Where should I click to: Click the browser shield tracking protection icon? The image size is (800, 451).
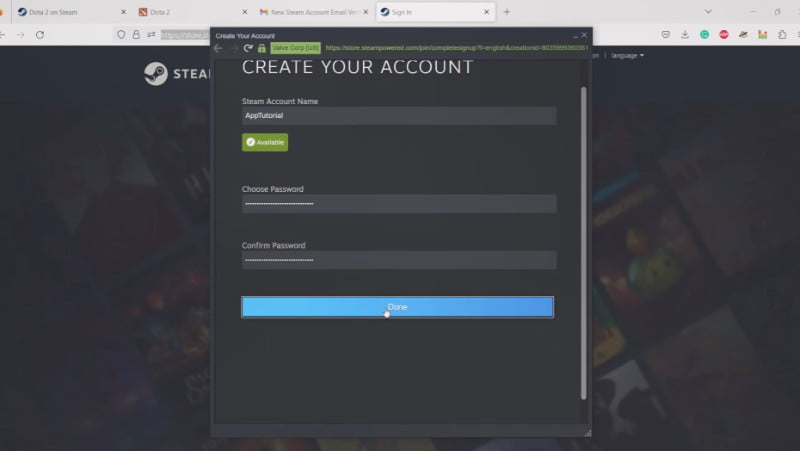(121, 35)
